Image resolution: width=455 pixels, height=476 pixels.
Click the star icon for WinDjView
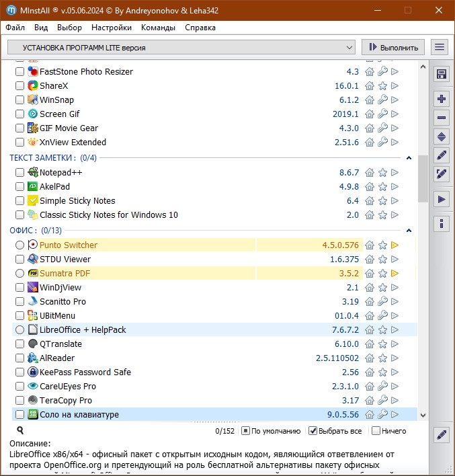[x=382, y=288]
